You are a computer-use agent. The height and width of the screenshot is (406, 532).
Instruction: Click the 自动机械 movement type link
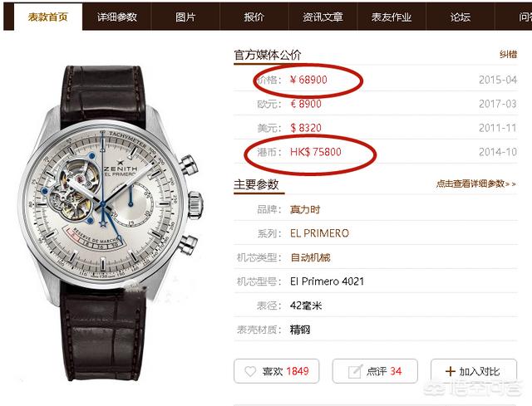tap(310, 257)
